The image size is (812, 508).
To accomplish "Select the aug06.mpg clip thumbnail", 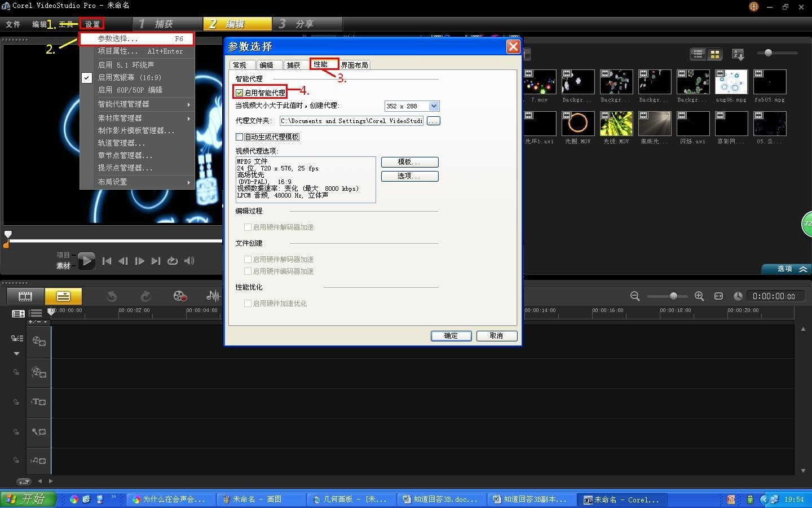I will 731,82.
